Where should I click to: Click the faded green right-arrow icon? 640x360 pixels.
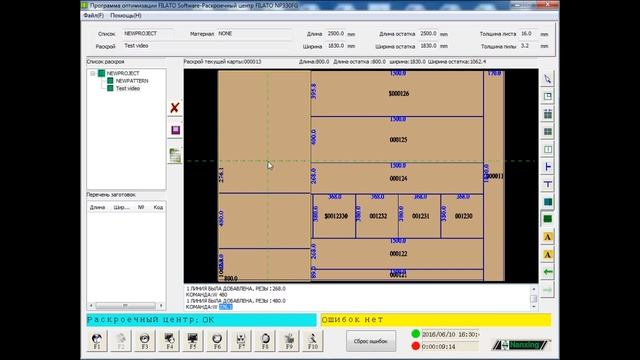click(548, 289)
